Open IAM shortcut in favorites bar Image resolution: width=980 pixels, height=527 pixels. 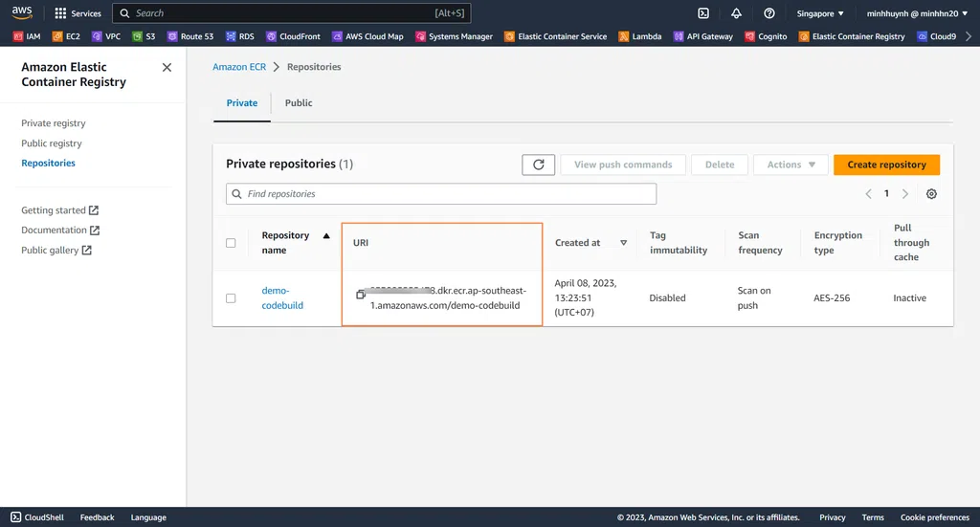point(27,36)
